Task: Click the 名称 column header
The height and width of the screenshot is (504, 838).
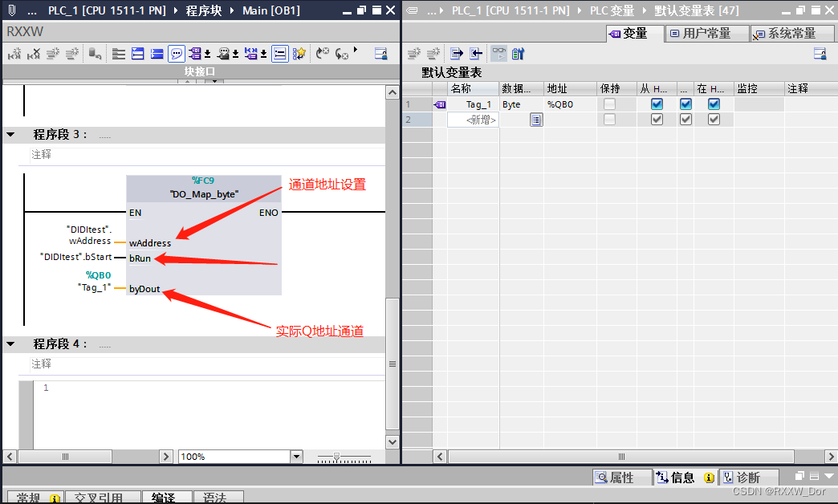Action: 473,89
